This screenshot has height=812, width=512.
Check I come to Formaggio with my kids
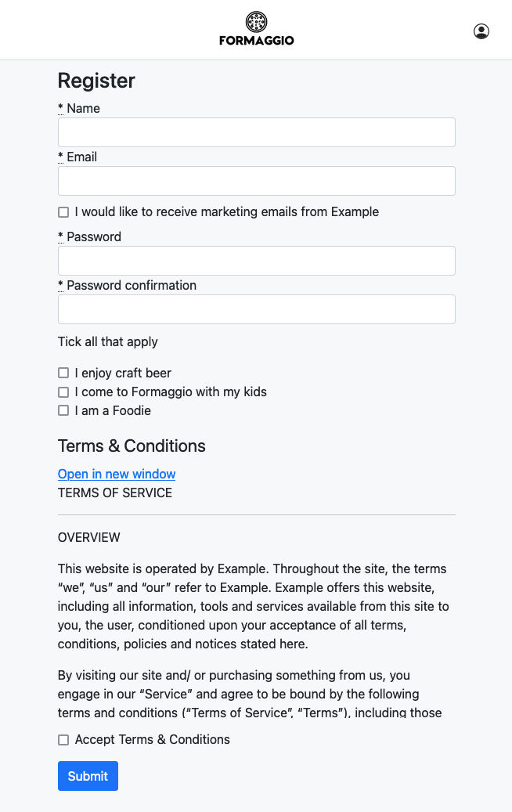[x=63, y=392]
